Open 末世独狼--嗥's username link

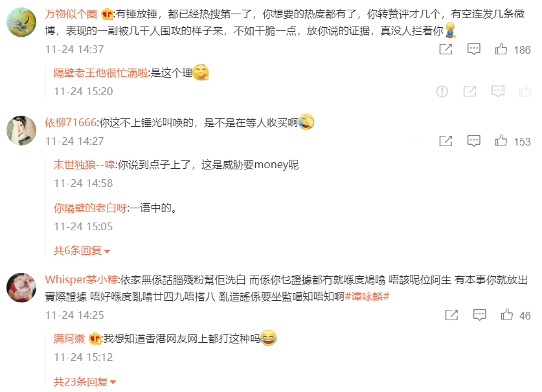84,165
